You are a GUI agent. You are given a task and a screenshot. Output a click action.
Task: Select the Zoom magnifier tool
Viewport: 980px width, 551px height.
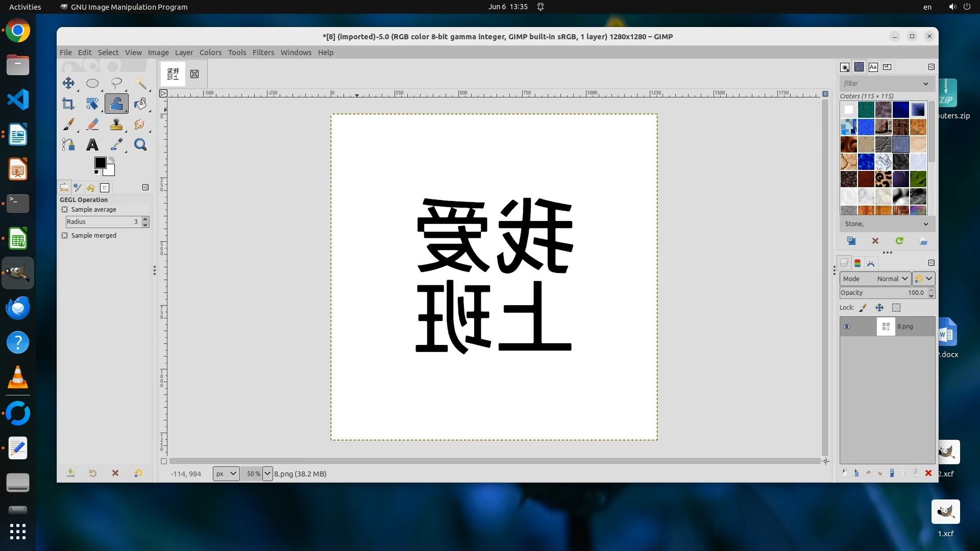(x=140, y=145)
